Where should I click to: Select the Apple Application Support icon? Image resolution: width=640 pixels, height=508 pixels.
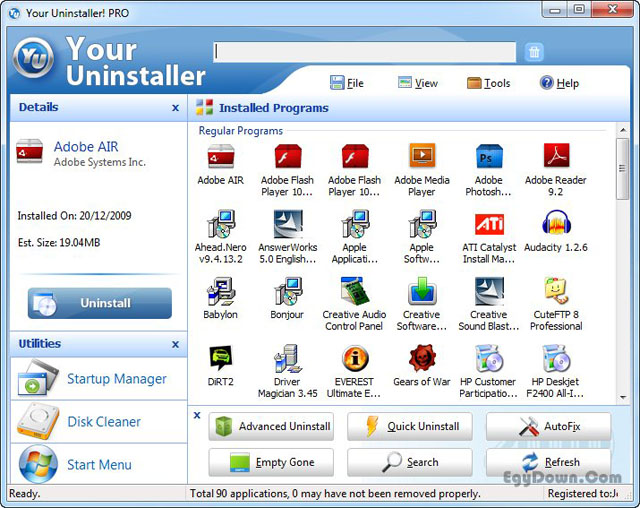point(355,224)
